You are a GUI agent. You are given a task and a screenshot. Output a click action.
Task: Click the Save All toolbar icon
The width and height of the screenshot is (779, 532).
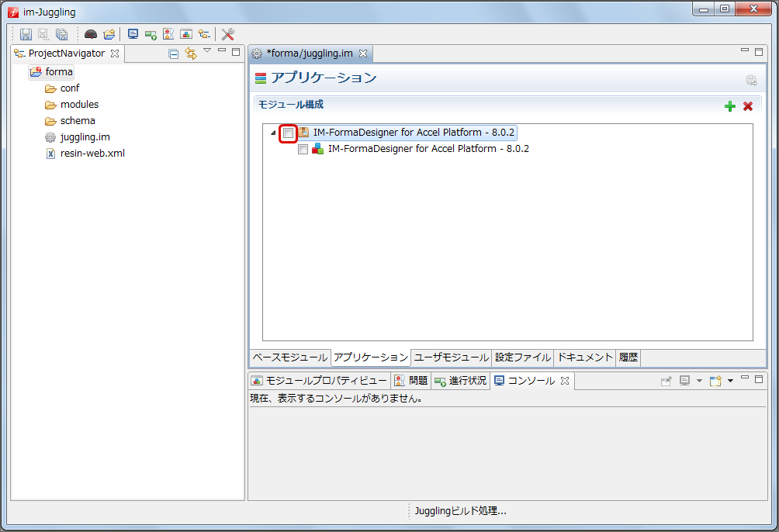pyautogui.click(x=61, y=34)
